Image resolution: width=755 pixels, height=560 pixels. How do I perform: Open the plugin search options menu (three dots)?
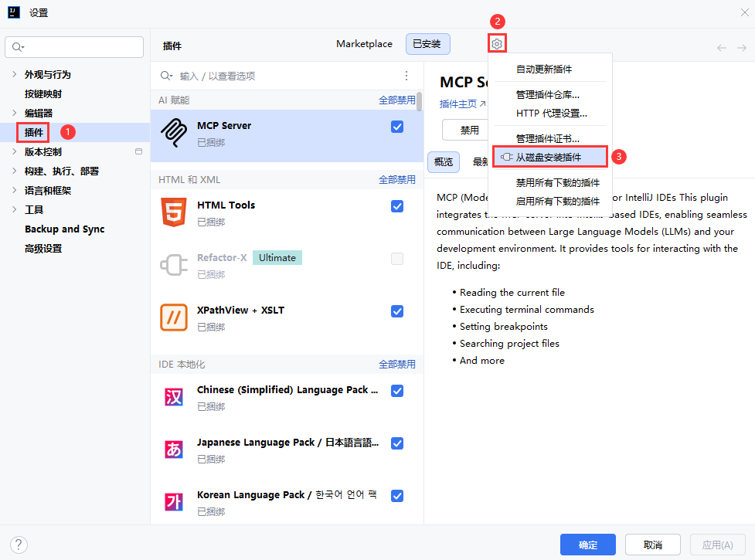pyautogui.click(x=406, y=76)
